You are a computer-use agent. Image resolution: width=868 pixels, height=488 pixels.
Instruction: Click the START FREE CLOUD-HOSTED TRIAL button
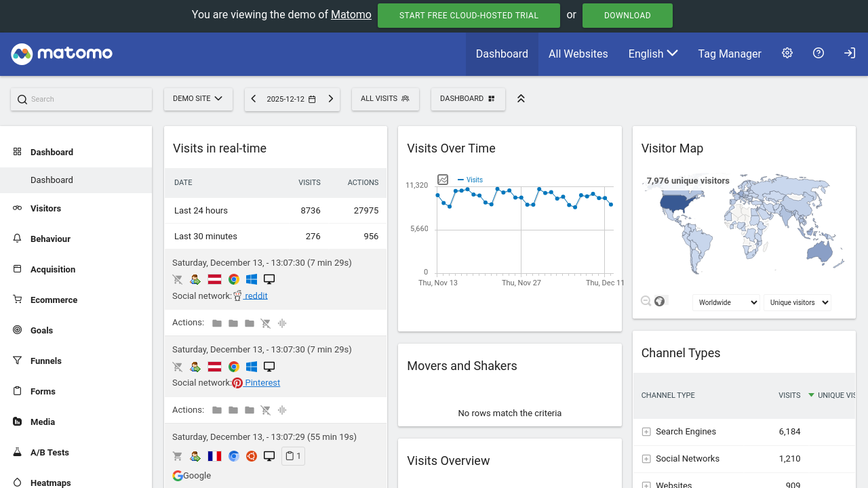469,15
